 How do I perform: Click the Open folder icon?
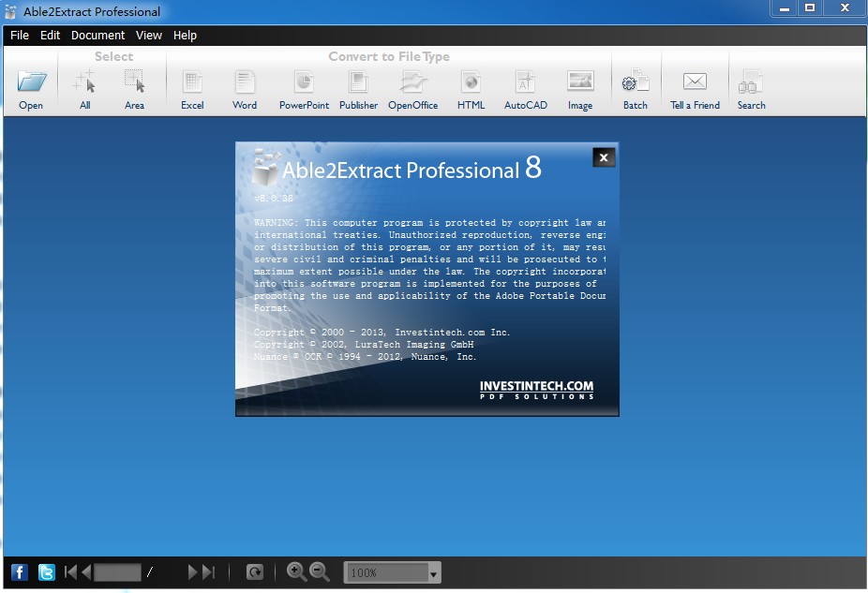coord(31,82)
